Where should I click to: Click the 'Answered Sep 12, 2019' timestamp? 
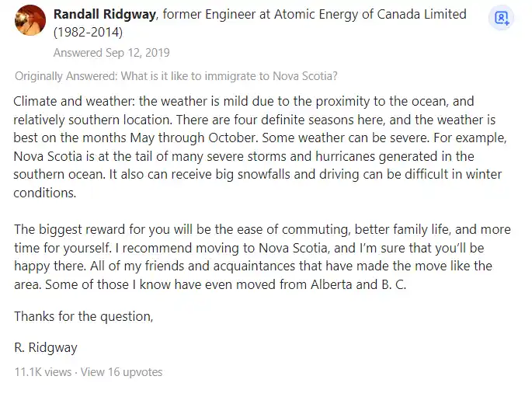[x=111, y=53]
